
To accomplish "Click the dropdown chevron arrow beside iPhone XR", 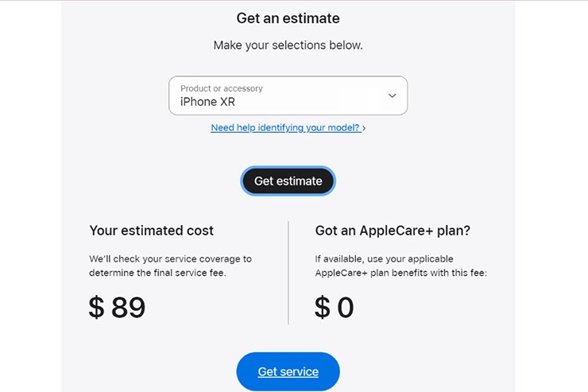I will [x=392, y=95].
